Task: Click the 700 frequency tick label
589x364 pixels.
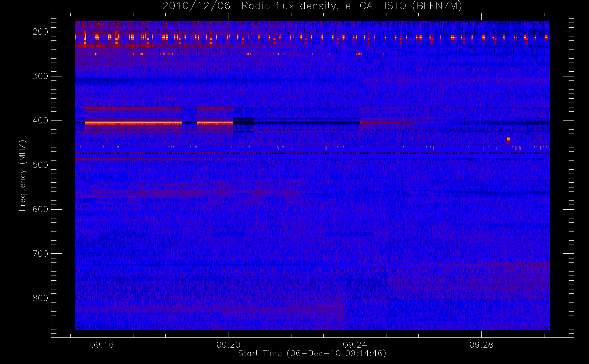Action: [x=40, y=254]
